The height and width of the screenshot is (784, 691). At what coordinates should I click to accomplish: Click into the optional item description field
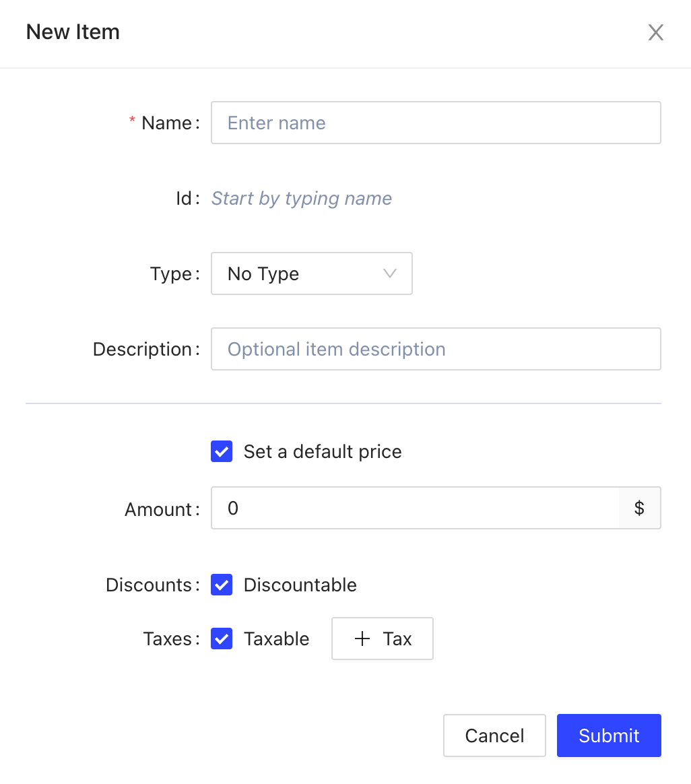pyautogui.click(x=435, y=349)
